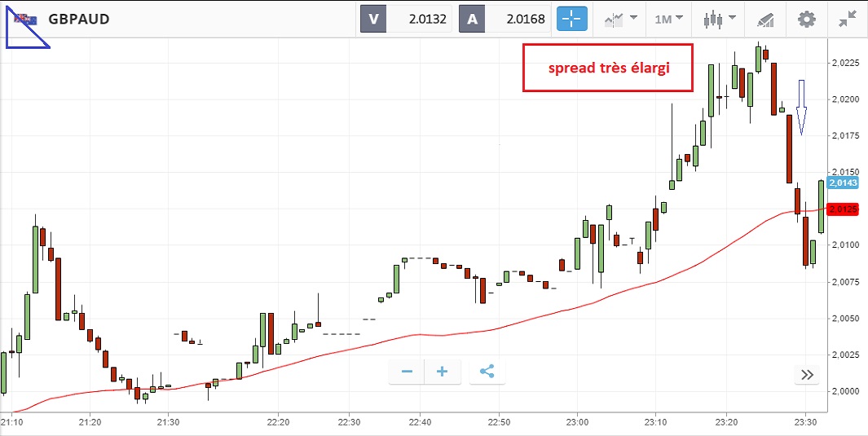Toggle the crosshair cursor button
The width and height of the screenshot is (868, 436).
tap(572, 19)
